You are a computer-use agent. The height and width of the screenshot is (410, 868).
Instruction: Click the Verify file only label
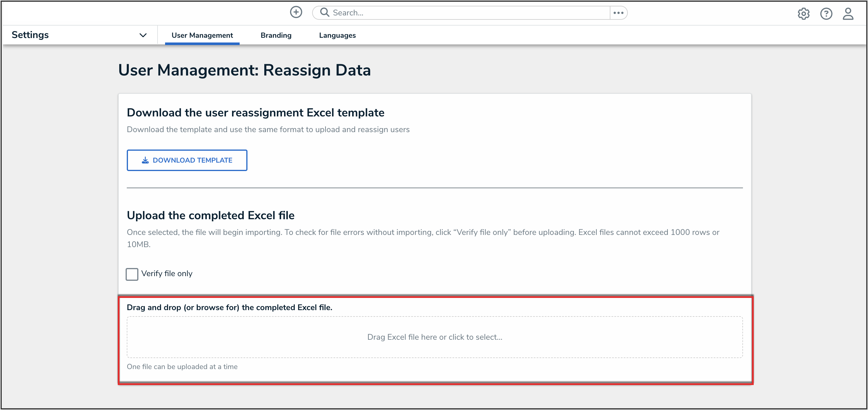pyautogui.click(x=167, y=274)
